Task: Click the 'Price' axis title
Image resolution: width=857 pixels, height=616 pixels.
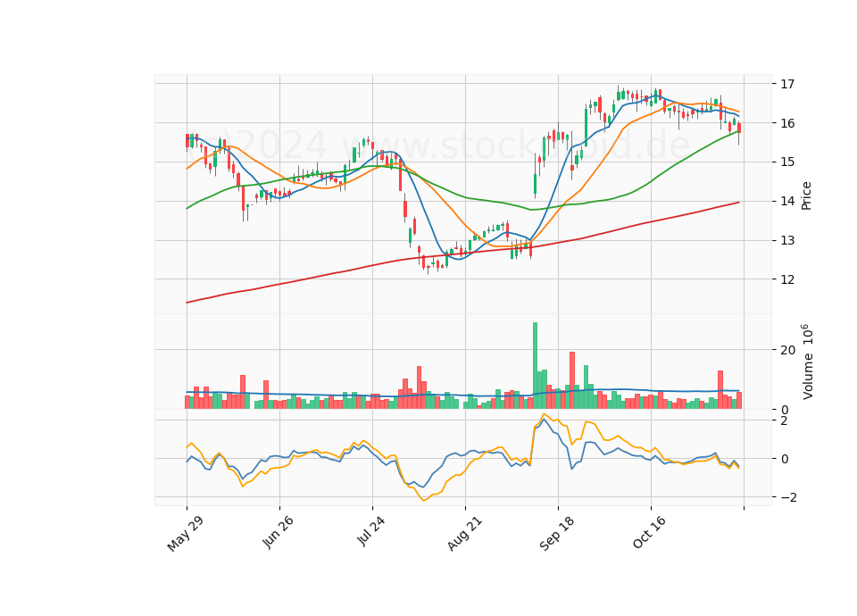Action: point(806,196)
